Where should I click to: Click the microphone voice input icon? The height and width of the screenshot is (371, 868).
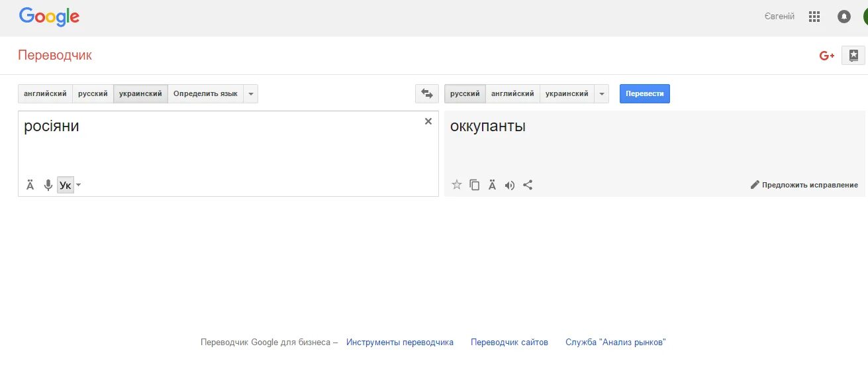tap(48, 185)
